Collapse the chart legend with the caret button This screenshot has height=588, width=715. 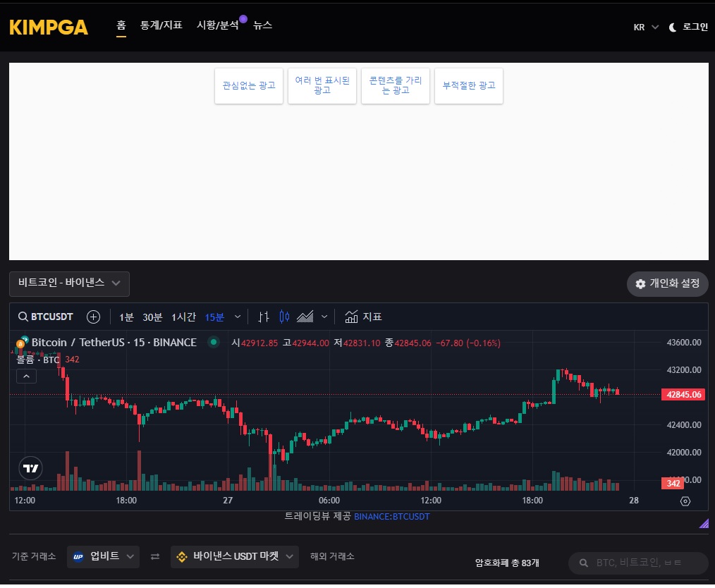27,376
